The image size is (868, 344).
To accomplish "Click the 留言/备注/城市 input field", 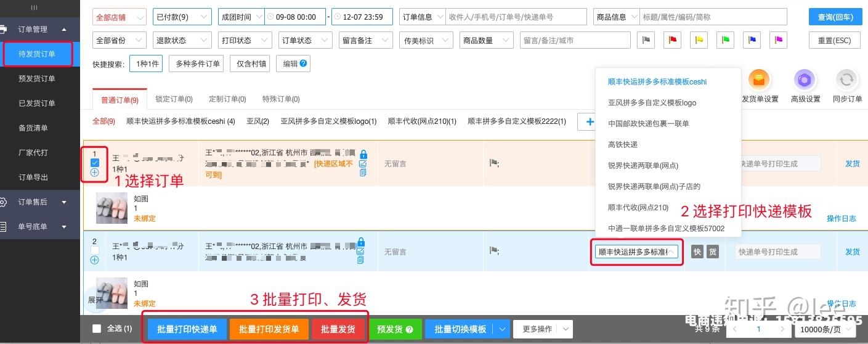I will (x=574, y=41).
